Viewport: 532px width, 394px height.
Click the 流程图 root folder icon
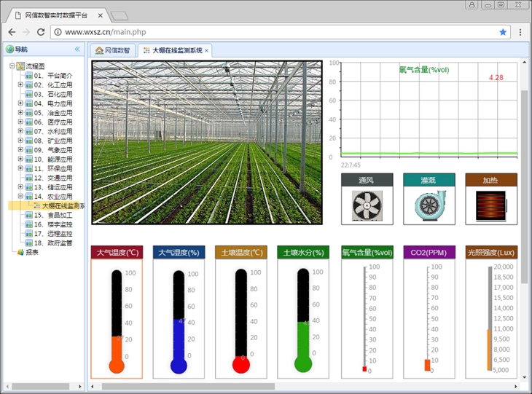pyautogui.click(x=21, y=66)
